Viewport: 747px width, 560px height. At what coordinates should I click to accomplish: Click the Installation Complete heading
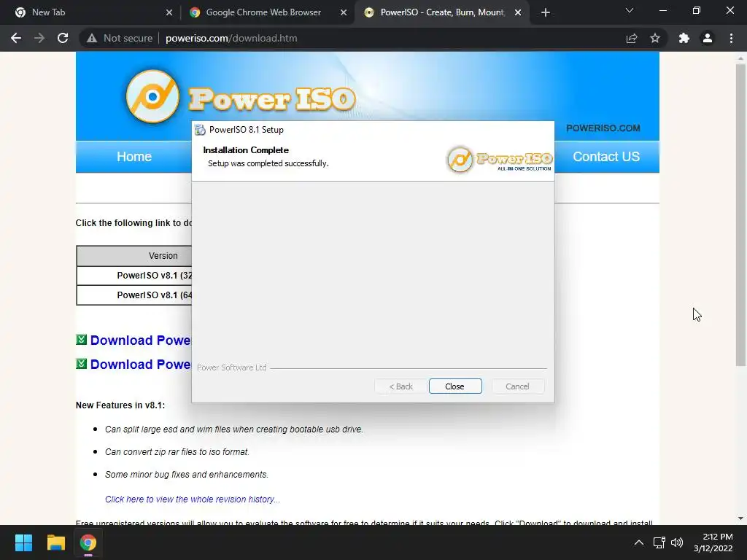(x=246, y=150)
